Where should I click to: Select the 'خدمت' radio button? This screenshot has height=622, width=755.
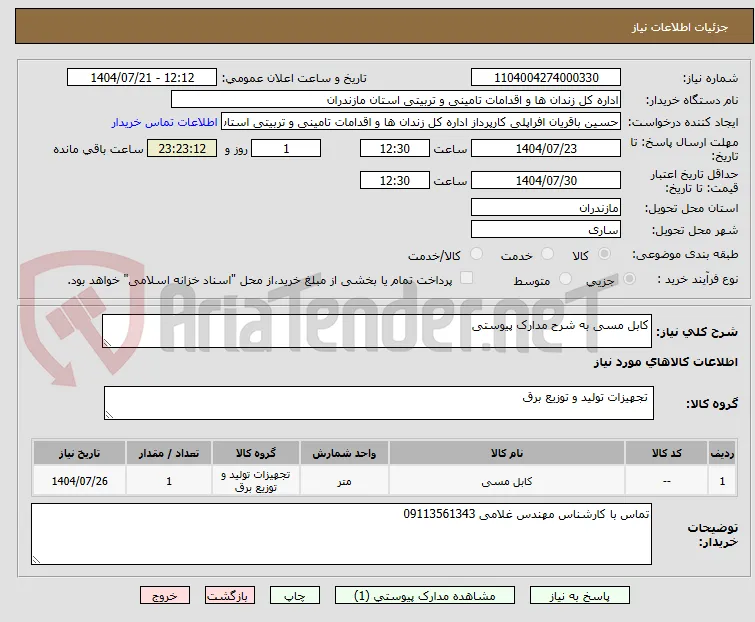[547, 254]
